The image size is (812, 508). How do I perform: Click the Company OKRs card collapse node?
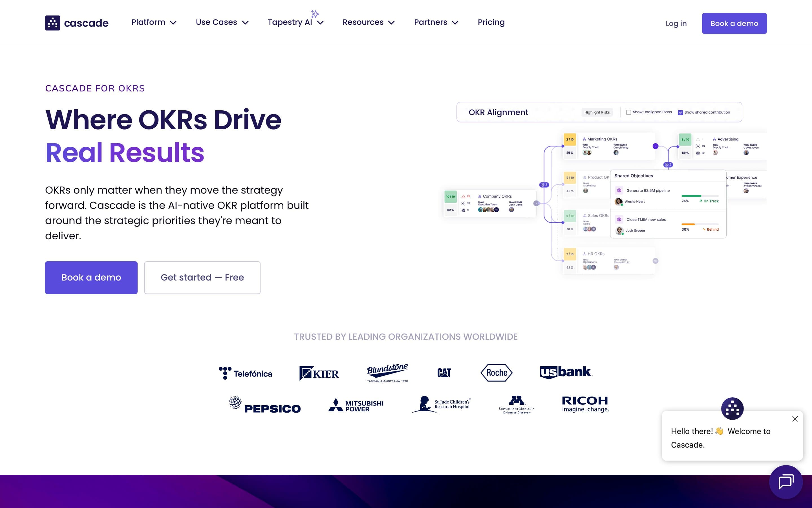[536, 203]
